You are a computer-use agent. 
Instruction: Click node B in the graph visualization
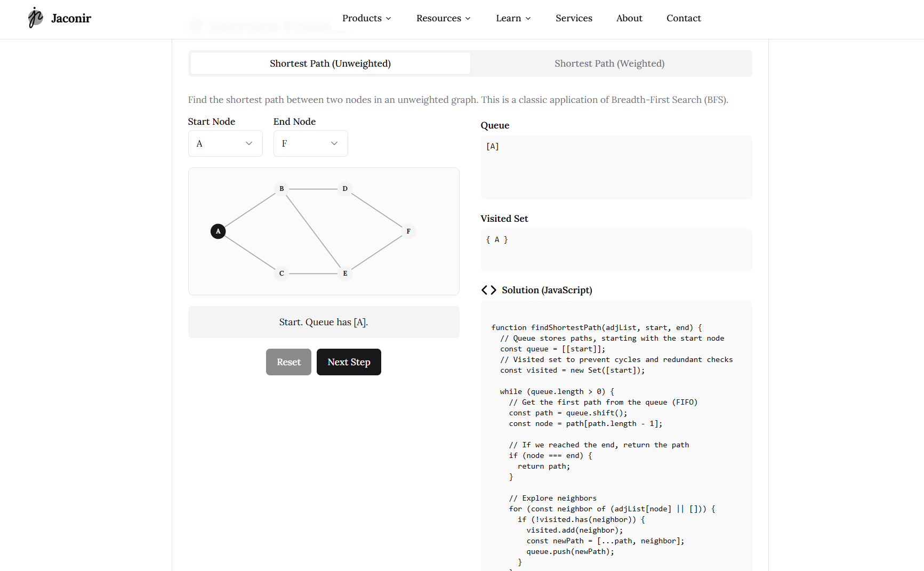282,189
